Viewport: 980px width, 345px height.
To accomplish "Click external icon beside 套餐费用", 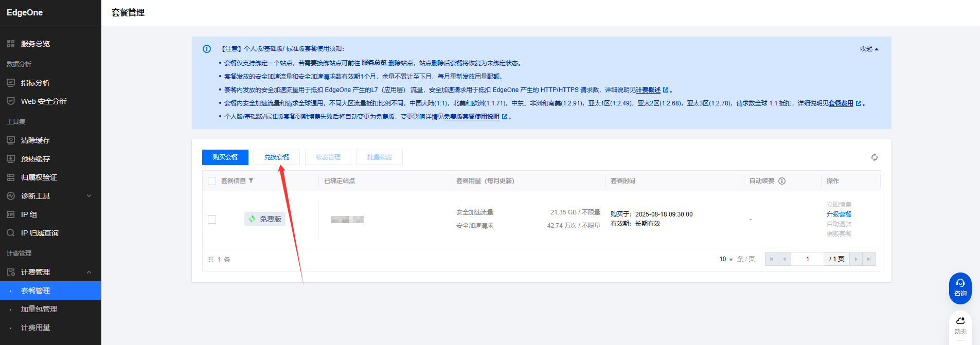I will [x=859, y=103].
